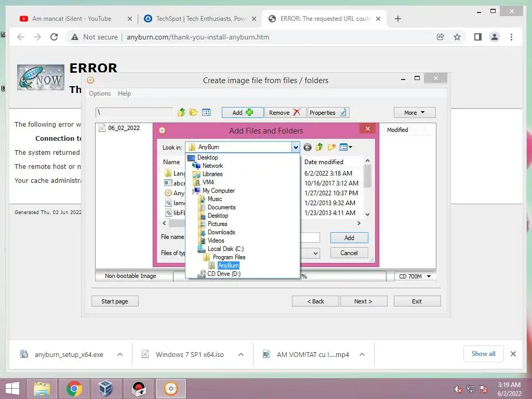This screenshot has height=399, width=532.
Task: Reload the page in Chrome
Action: click(54, 37)
